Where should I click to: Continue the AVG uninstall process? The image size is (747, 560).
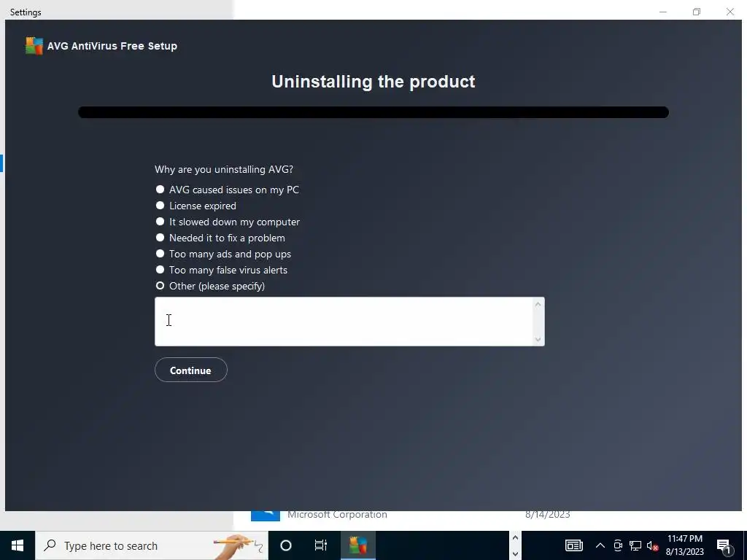coord(191,370)
